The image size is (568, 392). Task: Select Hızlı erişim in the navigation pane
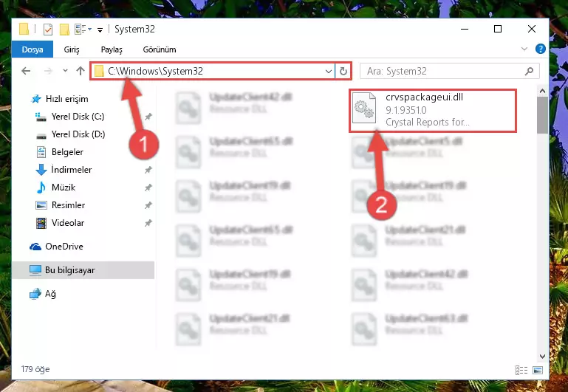coord(66,99)
